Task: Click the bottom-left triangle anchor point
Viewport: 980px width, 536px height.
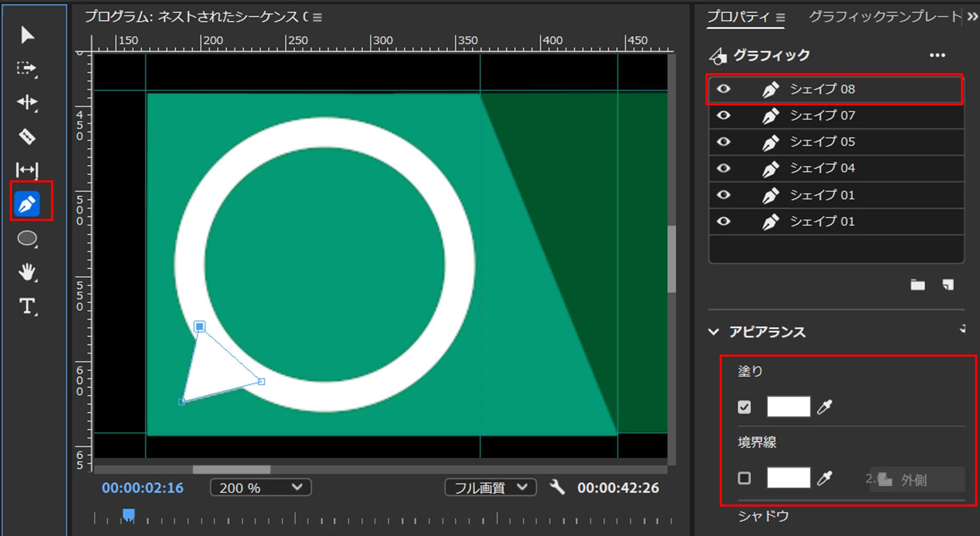Action: (x=182, y=402)
